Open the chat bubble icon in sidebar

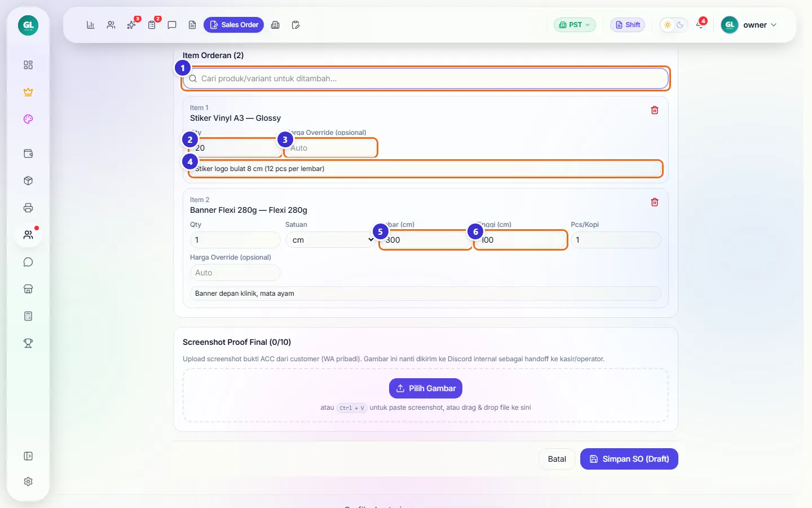tap(28, 262)
